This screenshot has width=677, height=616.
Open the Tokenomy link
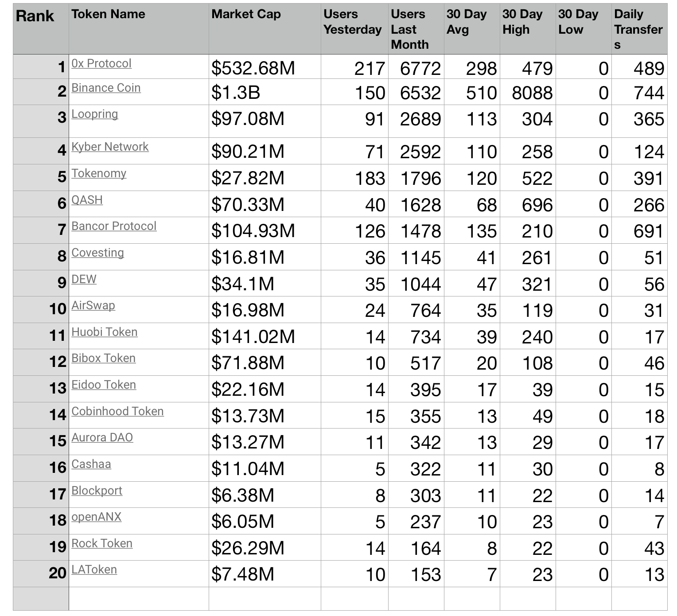pos(99,174)
